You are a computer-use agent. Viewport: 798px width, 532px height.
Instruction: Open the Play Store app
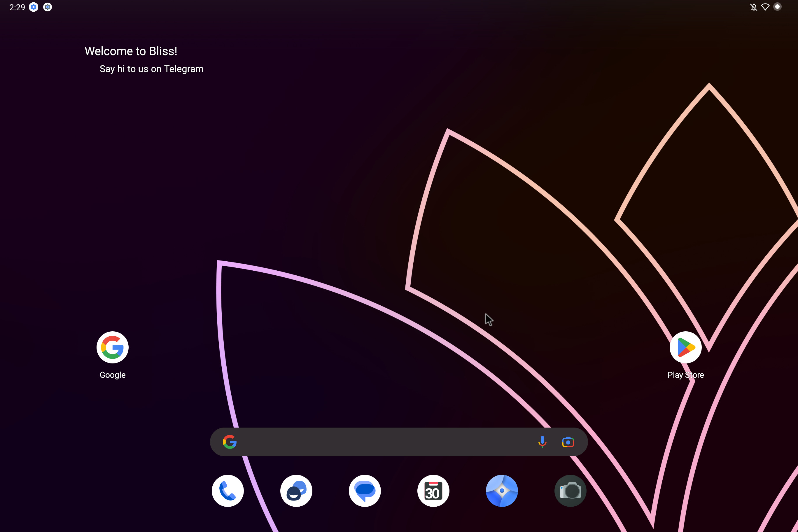(x=685, y=347)
